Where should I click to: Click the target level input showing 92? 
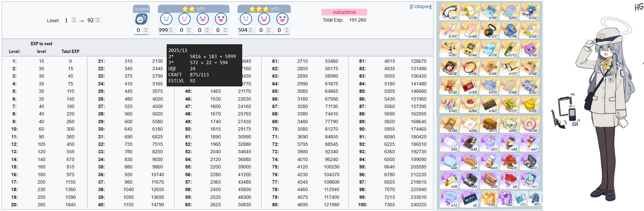point(93,20)
